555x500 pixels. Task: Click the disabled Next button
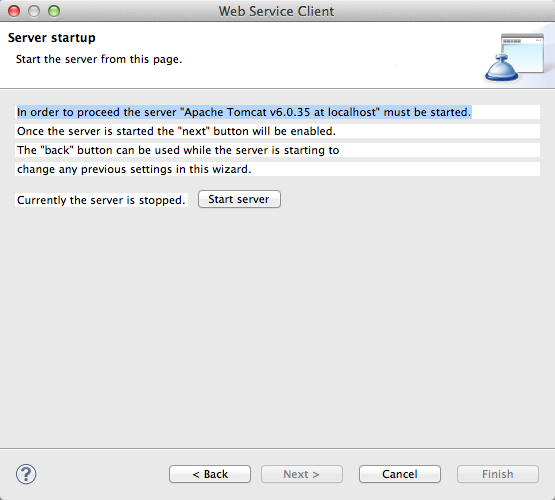[x=302, y=474]
